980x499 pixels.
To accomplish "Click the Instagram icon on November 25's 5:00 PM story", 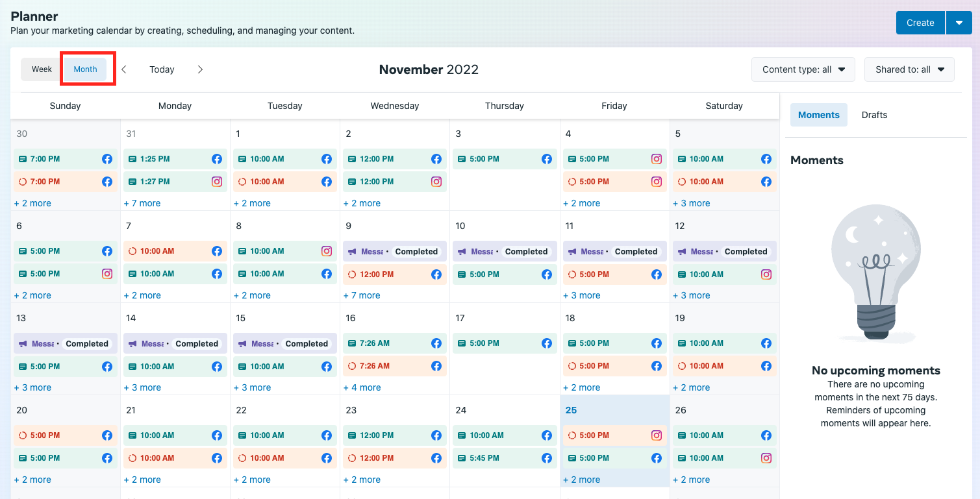I will tap(656, 435).
